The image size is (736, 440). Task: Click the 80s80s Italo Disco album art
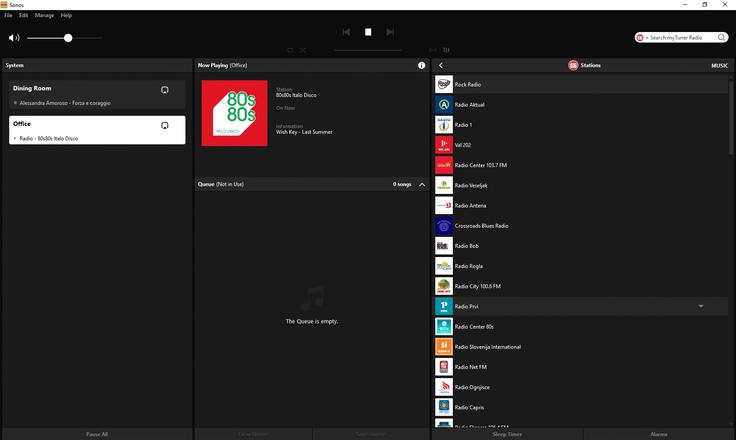234,113
